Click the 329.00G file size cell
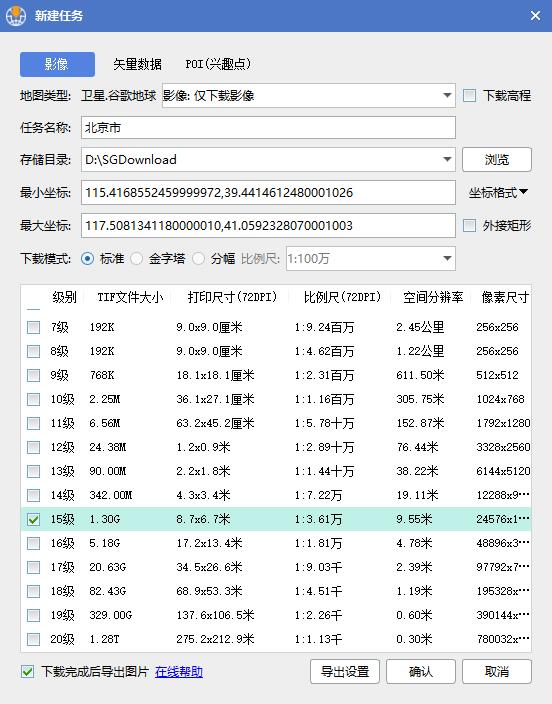552x704 pixels. pyautogui.click(x=110, y=615)
